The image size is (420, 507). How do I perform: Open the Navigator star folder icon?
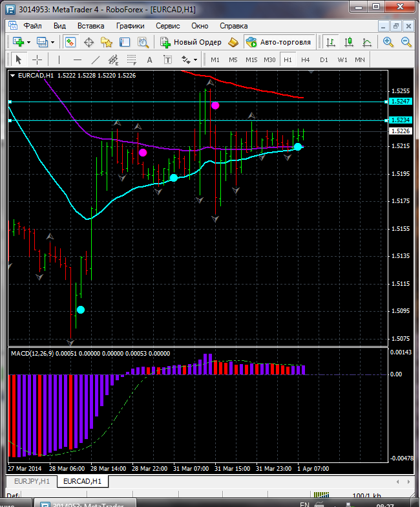106,42
